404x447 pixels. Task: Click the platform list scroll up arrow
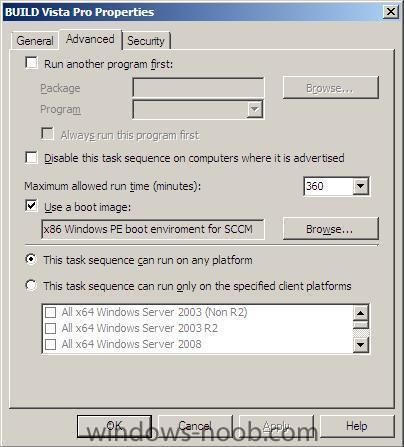click(x=360, y=313)
